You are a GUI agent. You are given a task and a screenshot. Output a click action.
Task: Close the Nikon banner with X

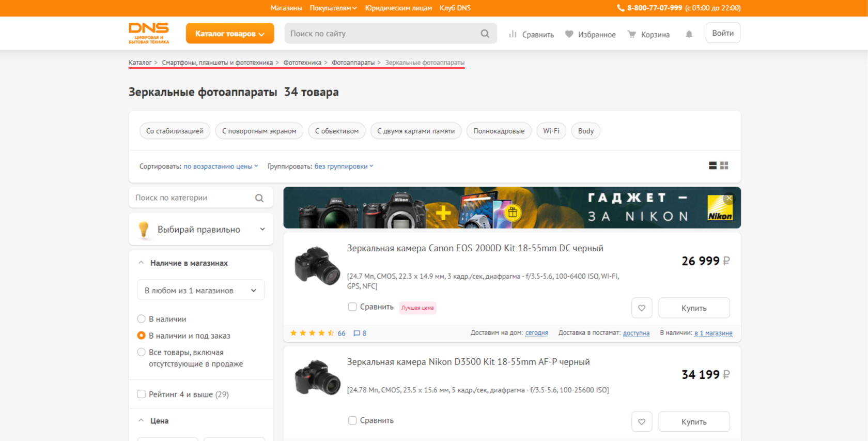pyautogui.click(x=729, y=198)
